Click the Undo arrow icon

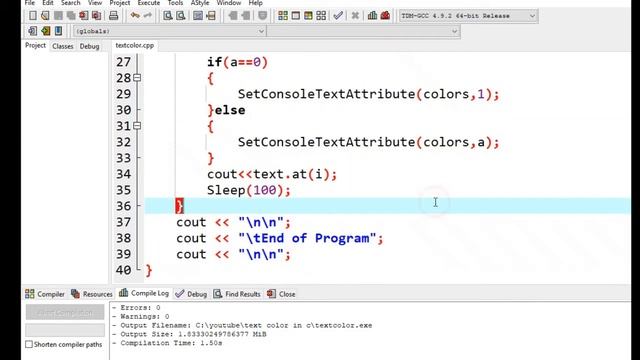(135, 16)
